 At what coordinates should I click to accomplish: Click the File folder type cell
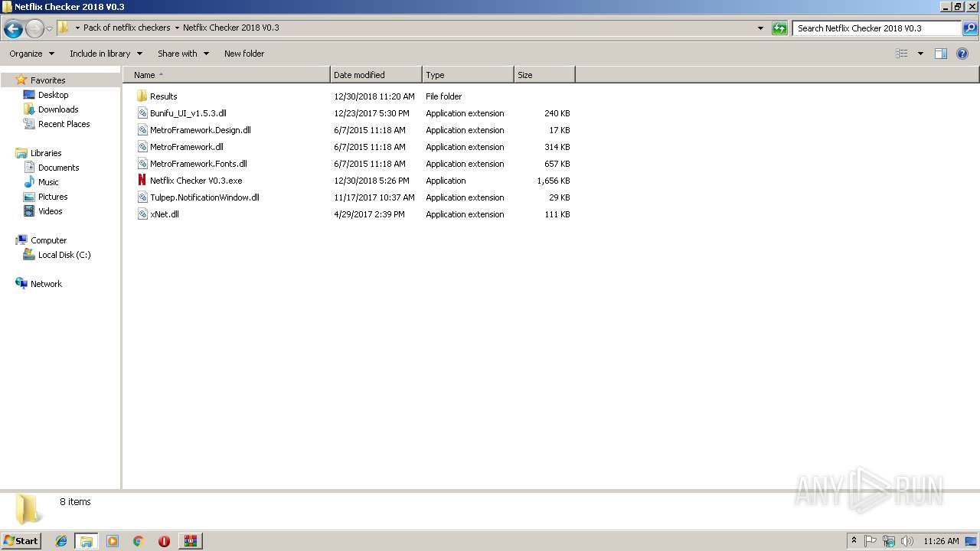(x=444, y=96)
